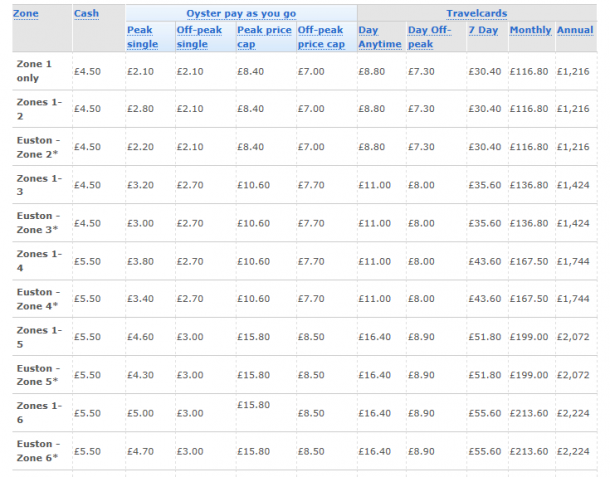Click the Zone column header link
This screenshot has width=610, height=477.
point(26,14)
